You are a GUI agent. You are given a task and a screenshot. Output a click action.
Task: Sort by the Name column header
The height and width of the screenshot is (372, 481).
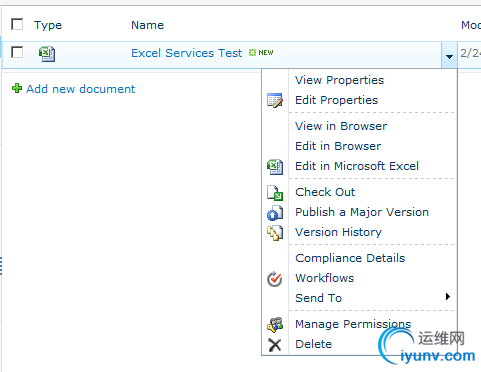147,25
